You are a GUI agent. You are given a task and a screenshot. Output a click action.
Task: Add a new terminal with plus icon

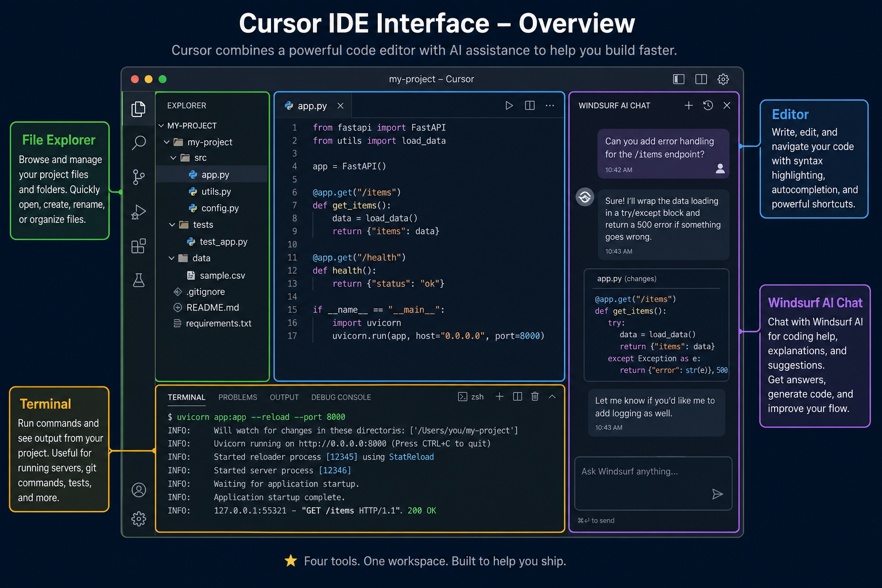click(x=500, y=396)
